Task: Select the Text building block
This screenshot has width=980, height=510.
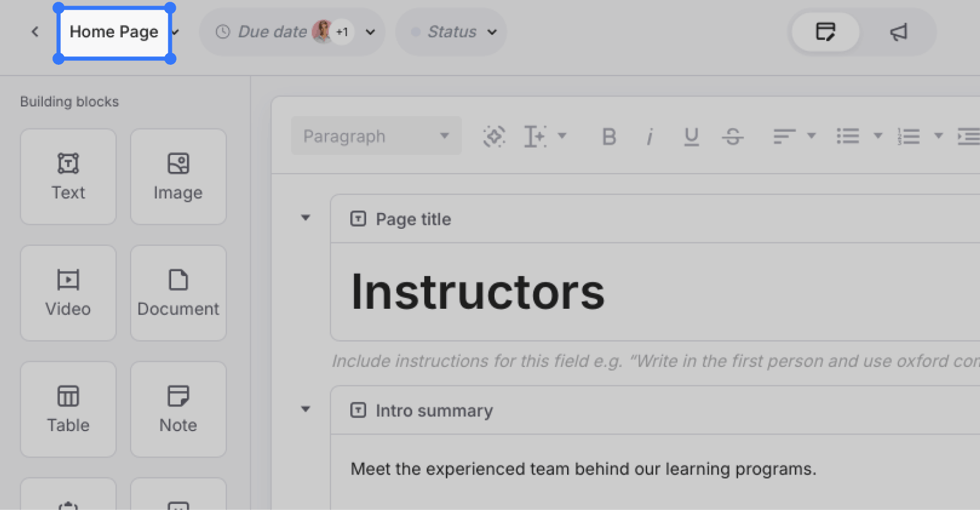Action: pos(68,176)
